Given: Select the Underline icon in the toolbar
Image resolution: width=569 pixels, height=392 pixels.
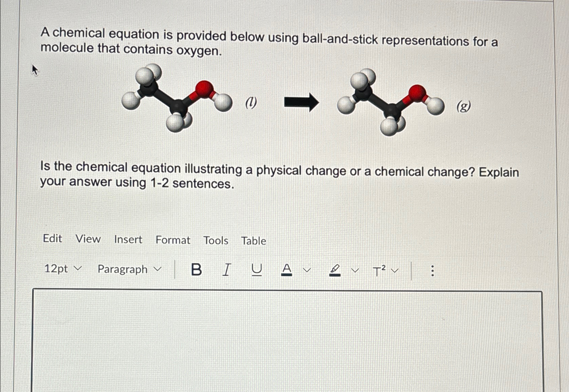Looking at the screenshot, I should click(257, 270).
